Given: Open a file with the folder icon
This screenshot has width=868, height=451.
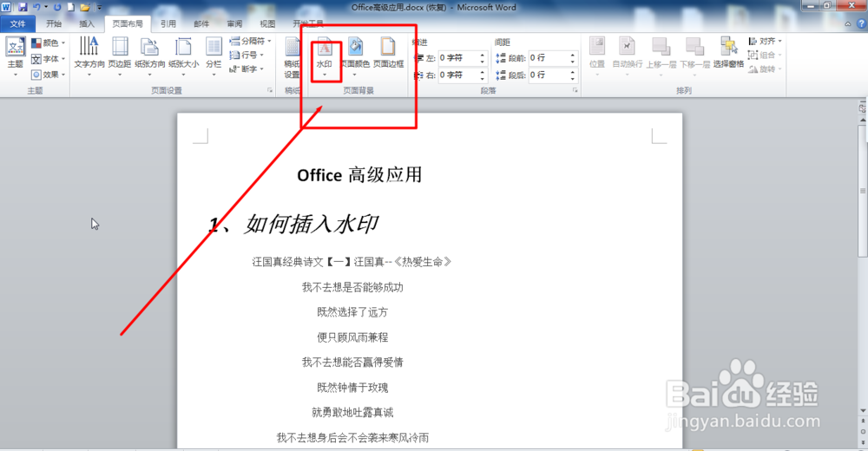Looking at the screenshot, I should point(85,7).
